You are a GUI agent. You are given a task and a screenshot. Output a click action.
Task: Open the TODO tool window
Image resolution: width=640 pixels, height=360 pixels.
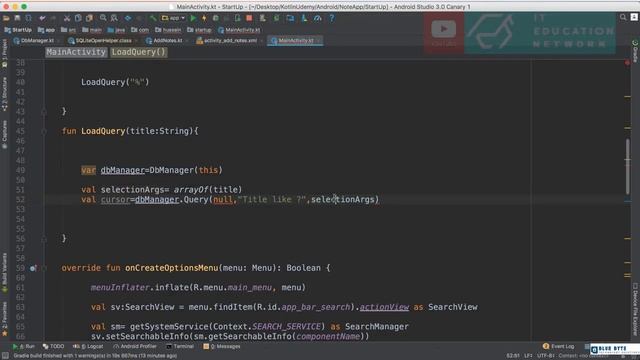click(x=53, y=347)
